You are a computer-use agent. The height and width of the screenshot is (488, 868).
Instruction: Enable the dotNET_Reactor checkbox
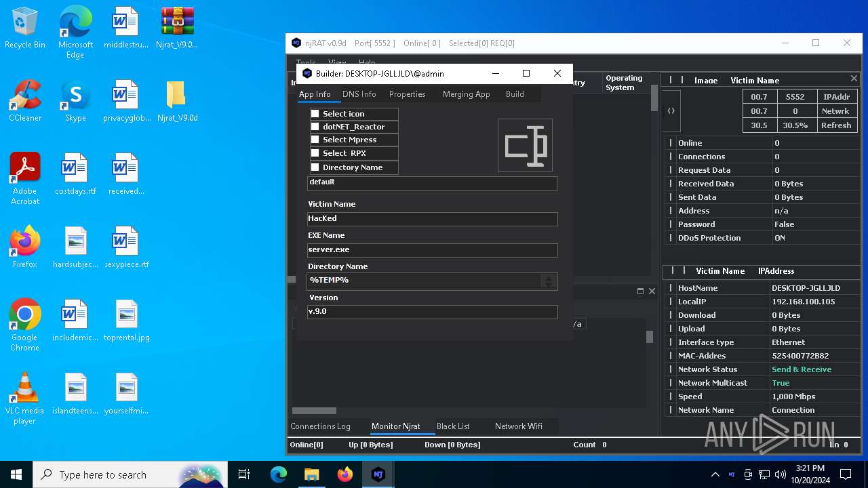315,127
